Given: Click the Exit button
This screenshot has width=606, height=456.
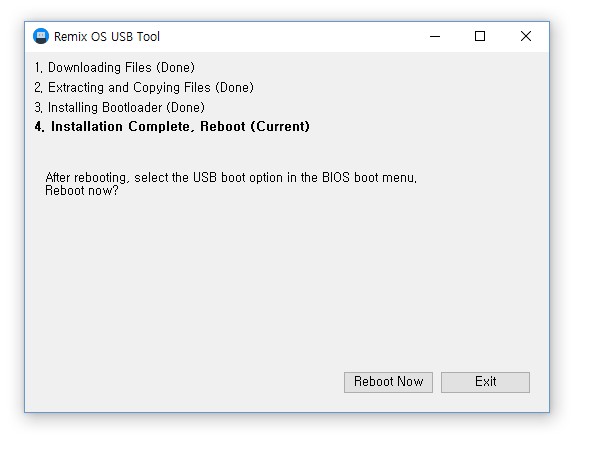Looking at the screenshot, I should (485, 382).
